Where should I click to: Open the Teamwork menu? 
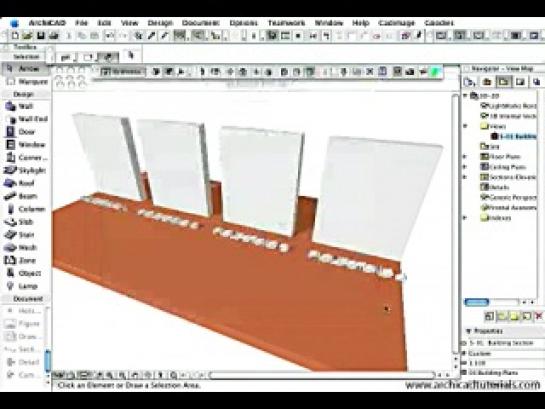286,23
